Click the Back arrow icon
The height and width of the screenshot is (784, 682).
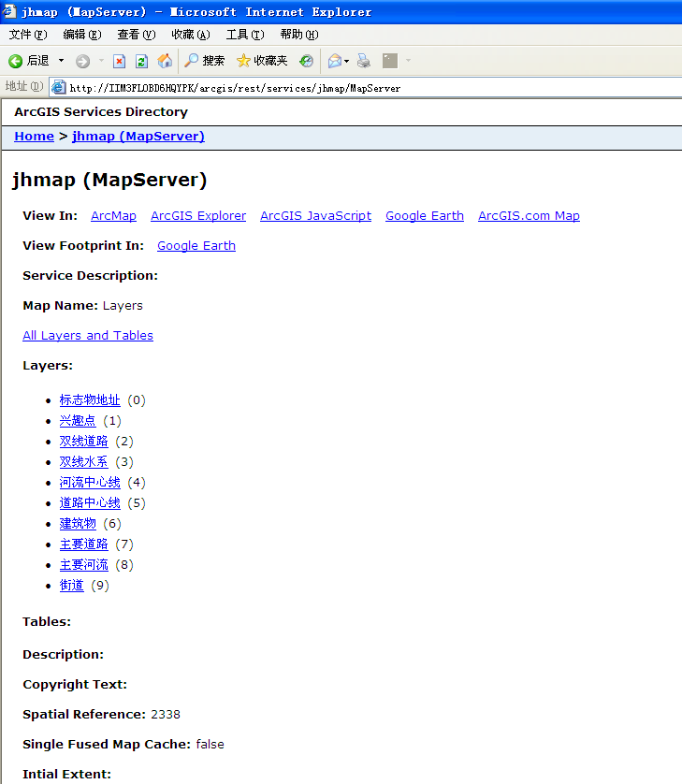click(x=16, y=61)
